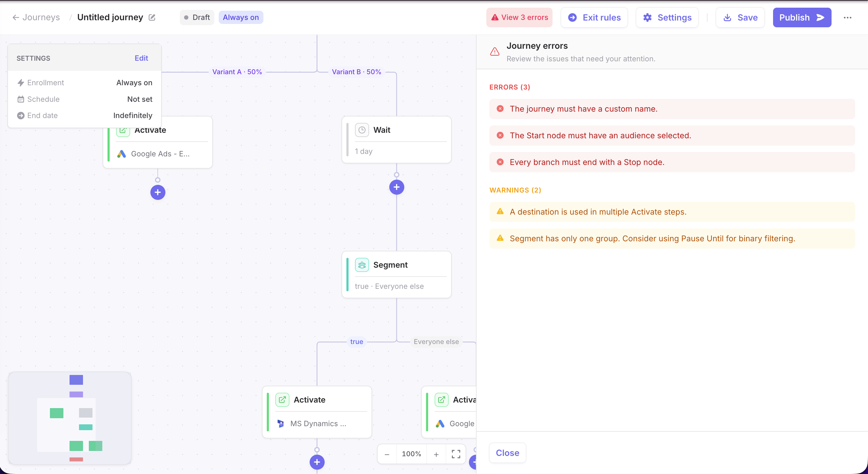Click the partially visible Google Activate node icon
The image size is (868, 474).
441,399
